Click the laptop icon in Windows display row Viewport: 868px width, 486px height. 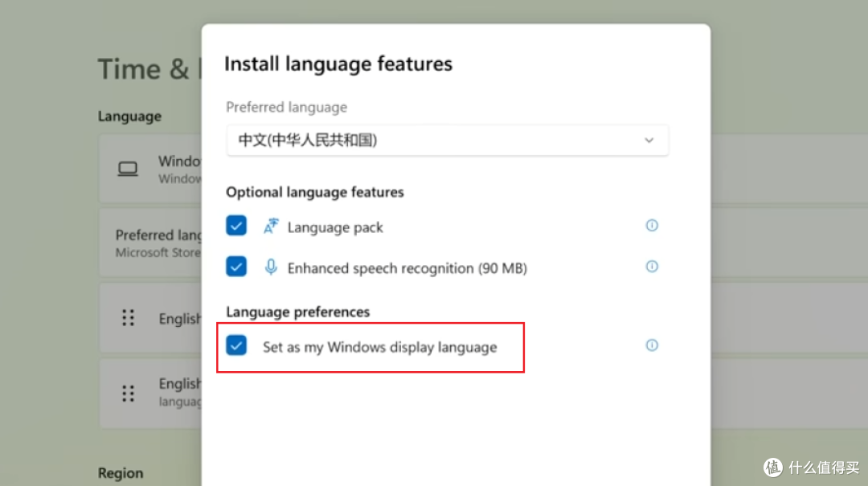point(128,169)
